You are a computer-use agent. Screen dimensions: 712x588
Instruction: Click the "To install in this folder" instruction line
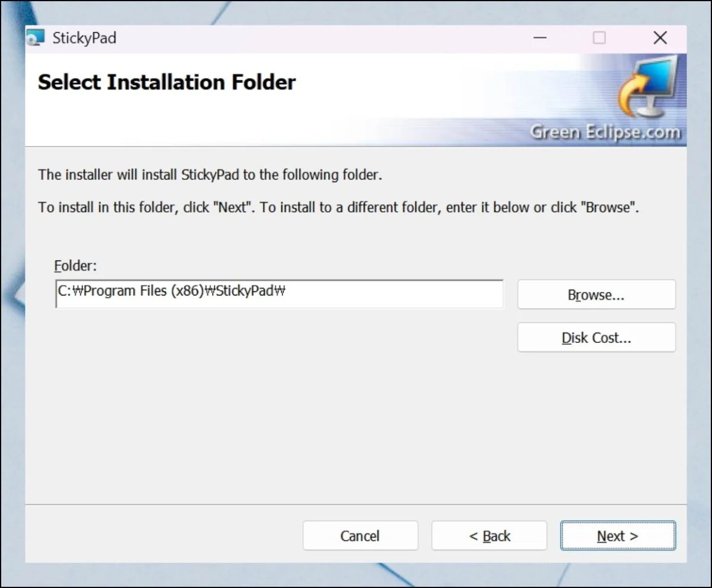(338, 208)
